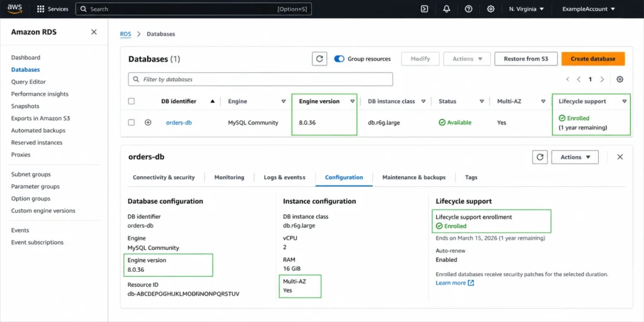Open the Multi-AZ column filter arrow
Image resolution: width=644 pixels, height=322 pixels.
point(543,101)
